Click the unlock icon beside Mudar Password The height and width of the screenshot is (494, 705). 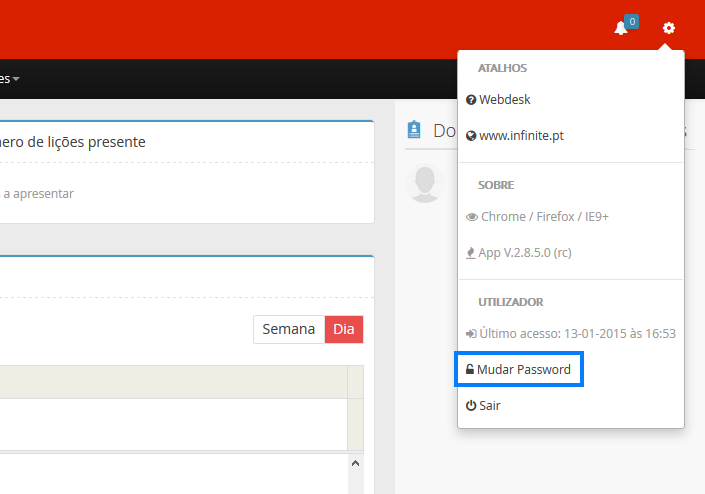coord(470,370)
